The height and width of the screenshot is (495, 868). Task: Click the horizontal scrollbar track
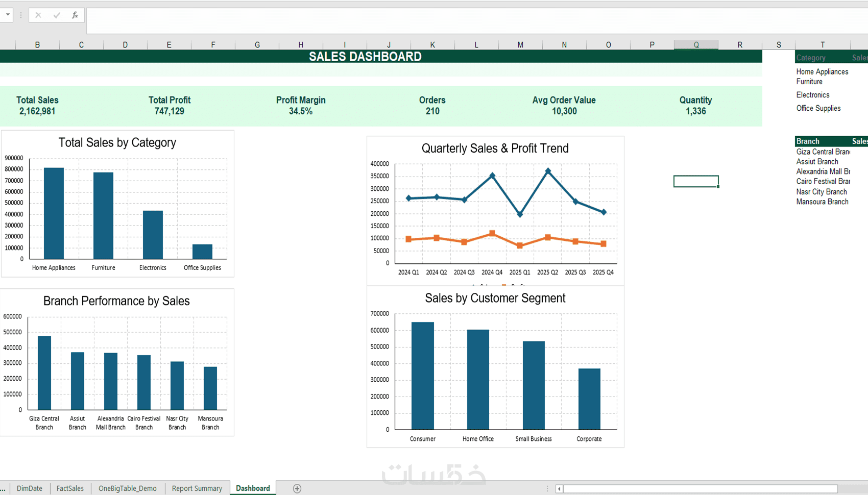point(701,489)
